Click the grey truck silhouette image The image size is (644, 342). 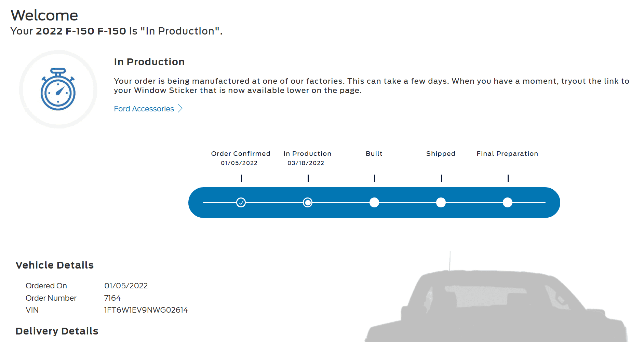496,304
